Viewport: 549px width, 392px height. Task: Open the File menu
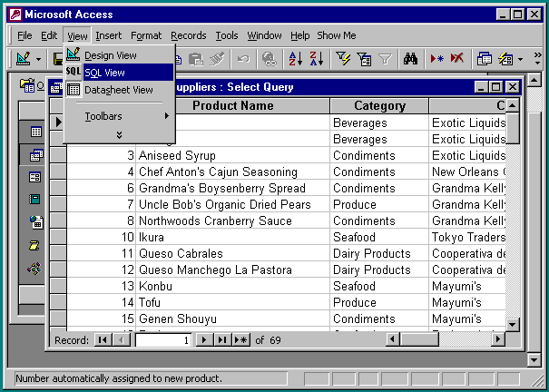click(x=25, y=35)
